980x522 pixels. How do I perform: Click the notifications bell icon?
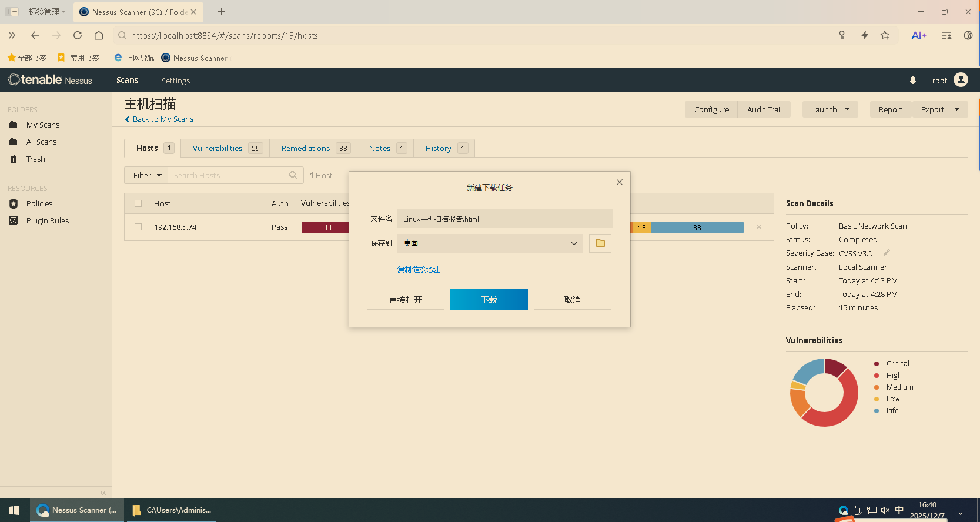912,80
